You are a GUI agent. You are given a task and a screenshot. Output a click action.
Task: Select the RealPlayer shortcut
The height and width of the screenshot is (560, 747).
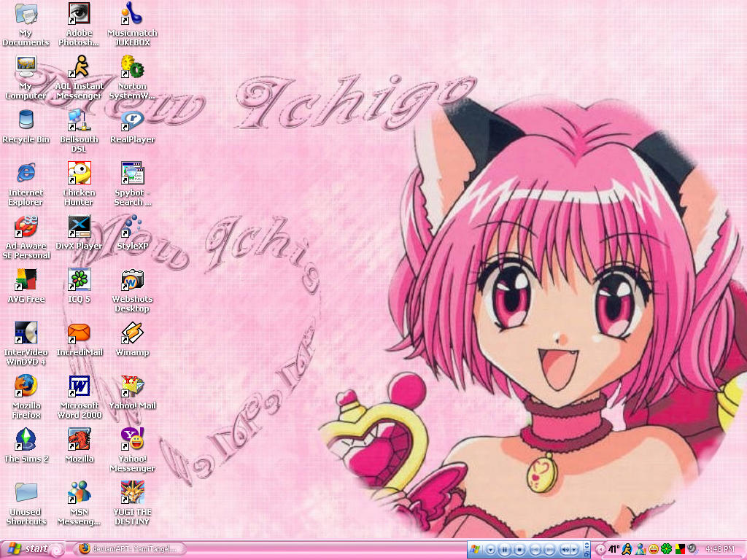[x=133, y=126]
